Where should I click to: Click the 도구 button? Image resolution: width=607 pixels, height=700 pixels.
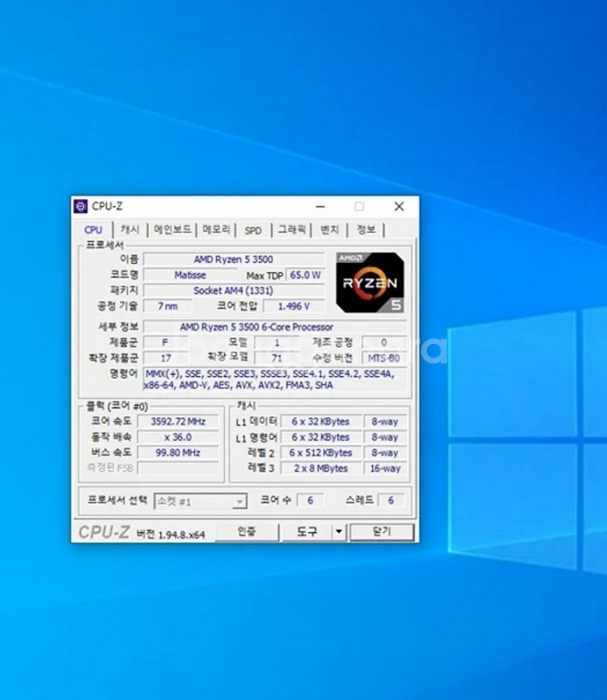tap(307, 531)
